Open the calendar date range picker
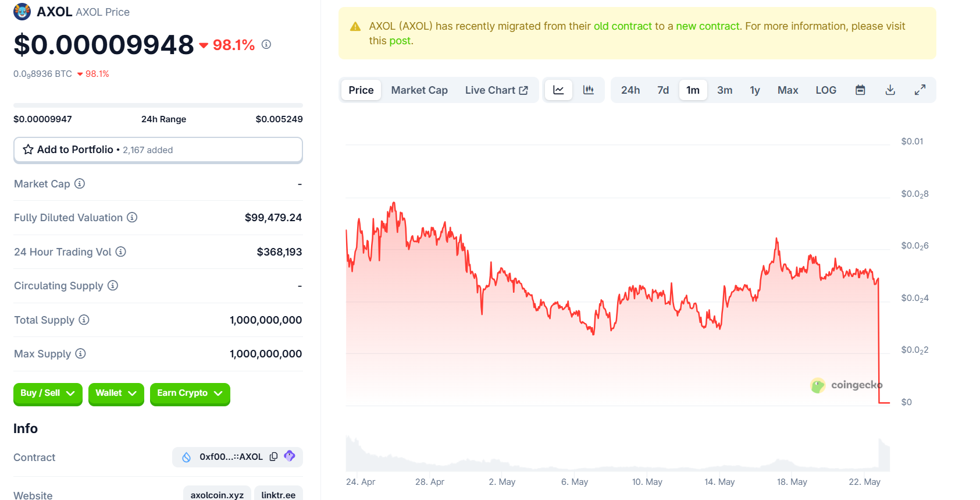Image resolution: width=980 pixels, height=500 pixels. click(x=860, y=90)
